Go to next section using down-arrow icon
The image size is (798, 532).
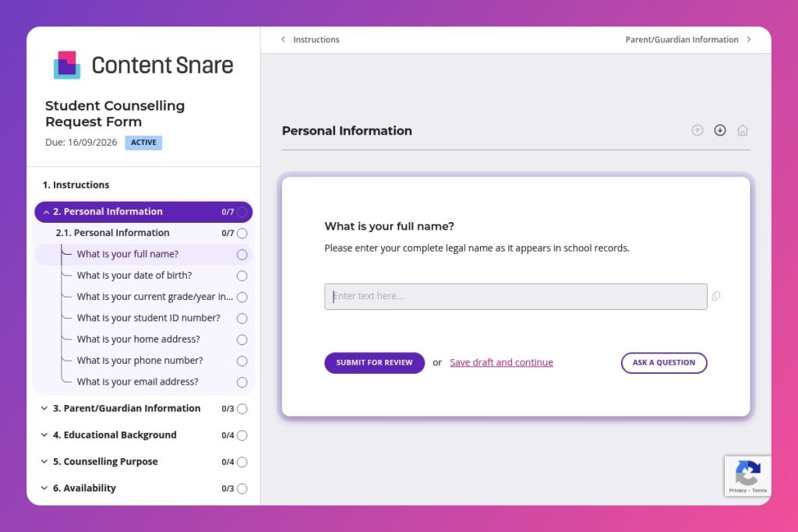(x=719, y=130)
